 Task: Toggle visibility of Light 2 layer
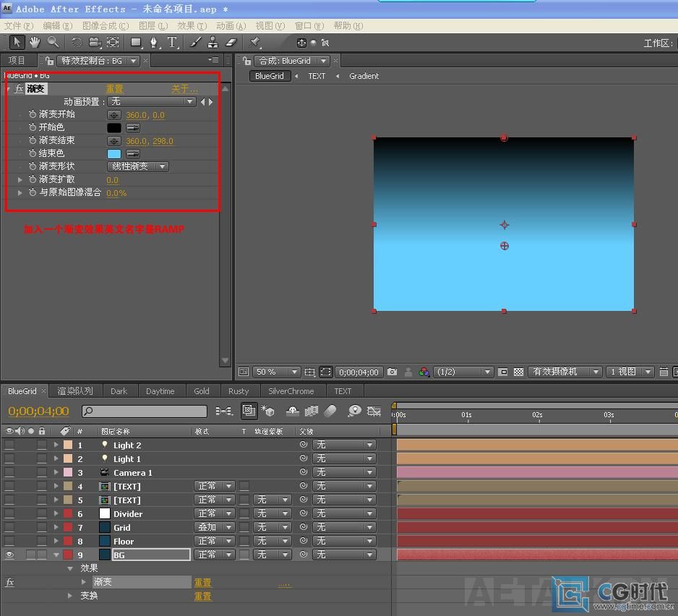click(9, 445)
